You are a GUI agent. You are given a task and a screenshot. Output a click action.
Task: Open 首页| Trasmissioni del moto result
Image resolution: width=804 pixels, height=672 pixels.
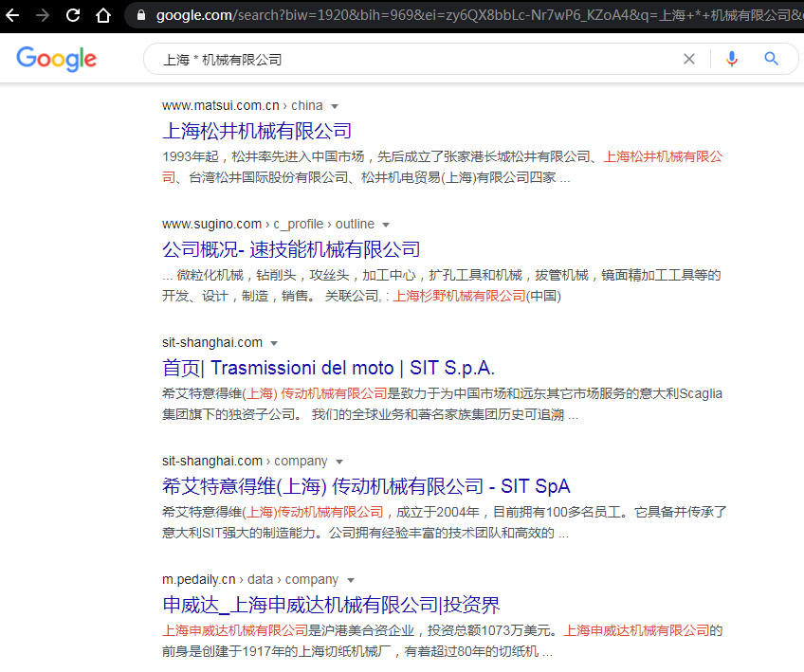coord(328,368)
